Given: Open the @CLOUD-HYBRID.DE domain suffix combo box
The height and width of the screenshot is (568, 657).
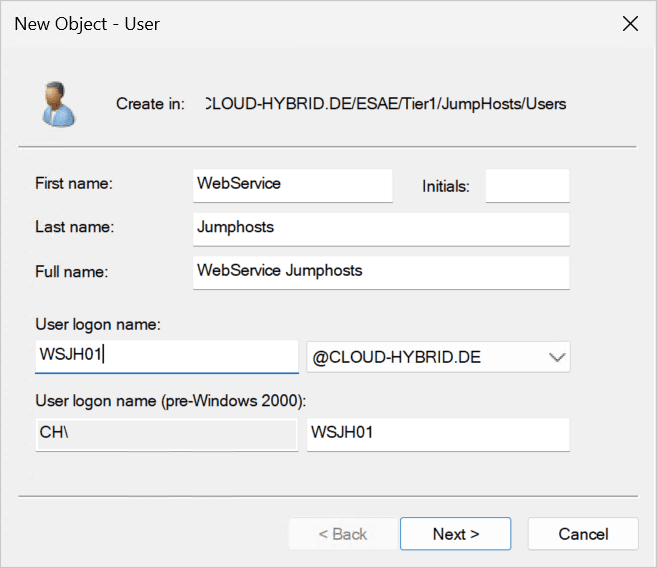Looking at the screenshot, I should pyautogui.click(x=425, y=356).
